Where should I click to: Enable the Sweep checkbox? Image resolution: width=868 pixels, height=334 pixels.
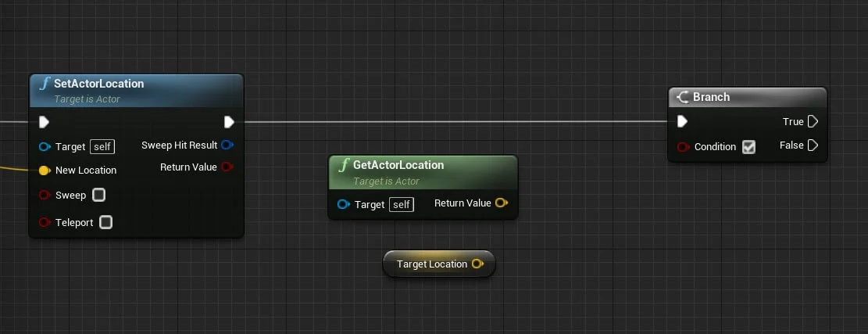99,195
